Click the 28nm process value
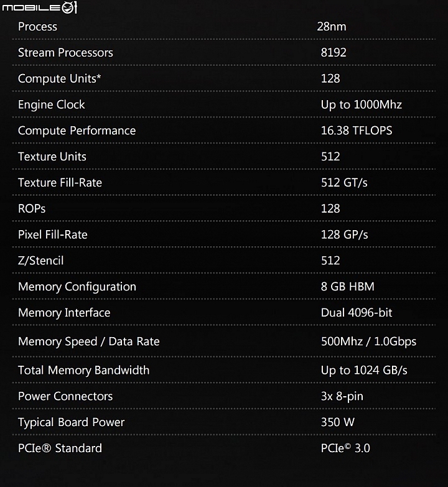 point(332,27)
